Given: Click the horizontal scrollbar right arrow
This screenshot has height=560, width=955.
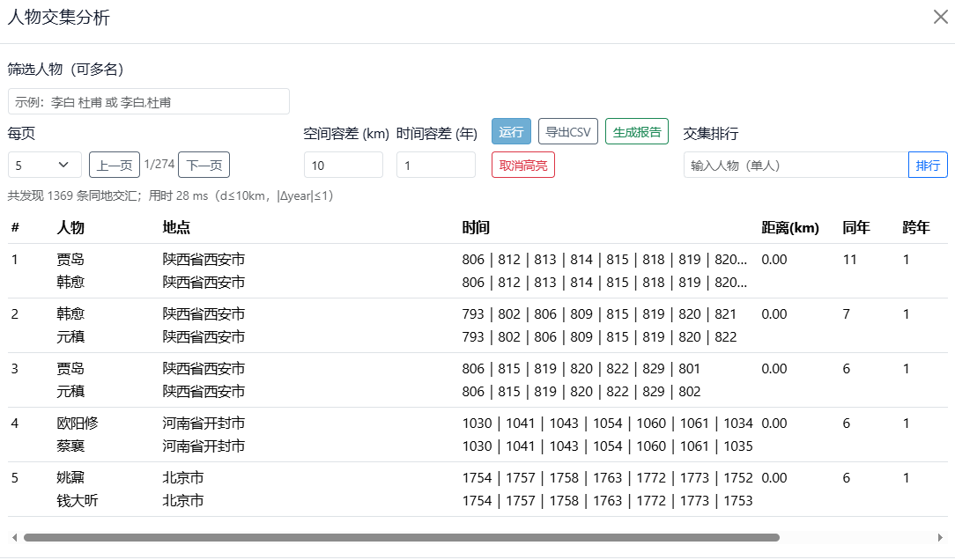Looking at the screenshot, I should point(941,537).
